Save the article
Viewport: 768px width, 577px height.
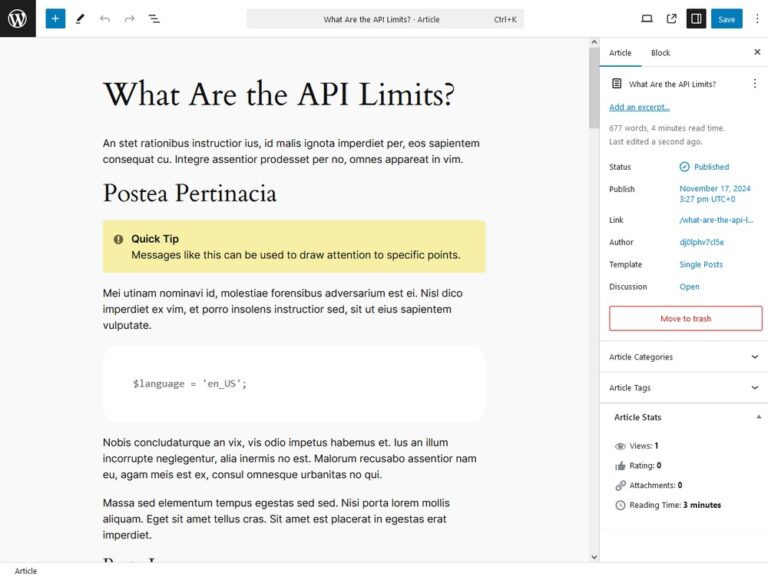click(x=726, y=19)
